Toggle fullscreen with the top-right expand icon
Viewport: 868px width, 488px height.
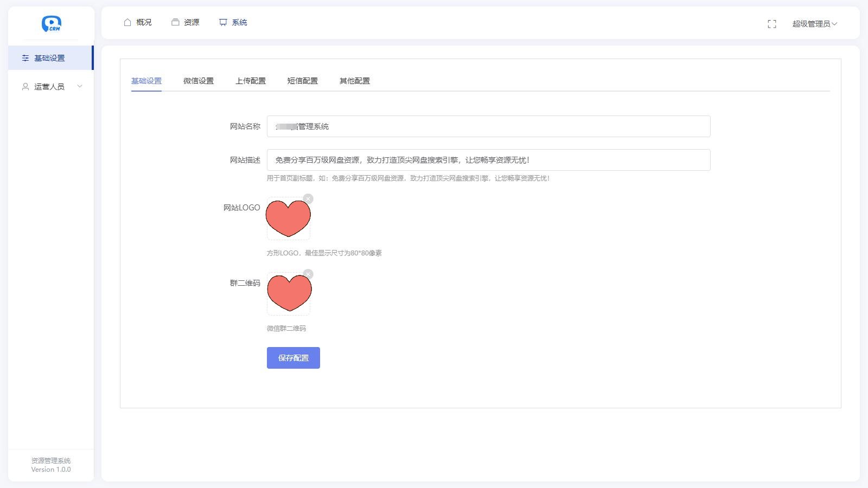coord(772,24)
